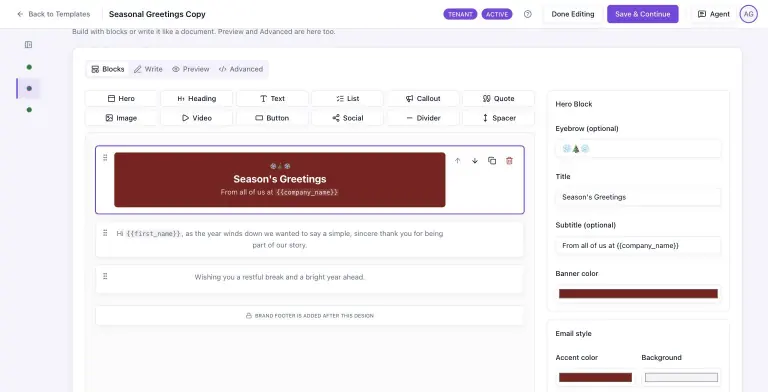Screen dimensions: 768x392
Task: Click drag handle of 'Hi {{first_name}}' block
Action: [105, 233]
